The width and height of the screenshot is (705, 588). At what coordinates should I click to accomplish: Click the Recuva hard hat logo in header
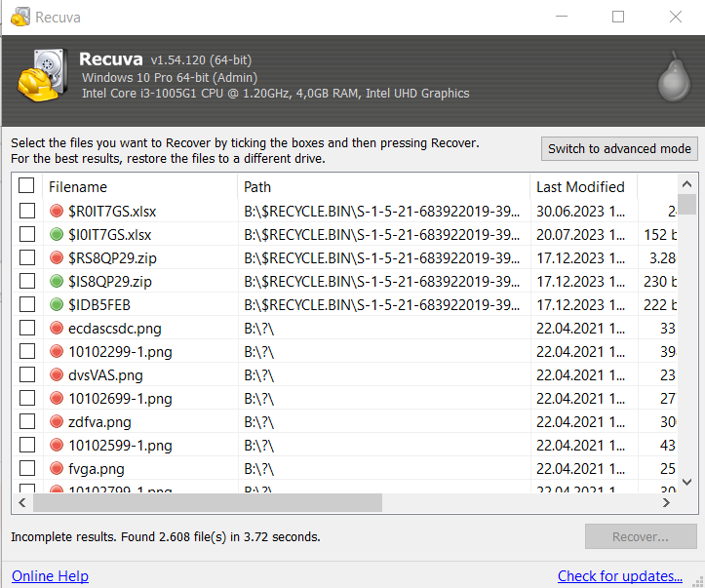43,75
